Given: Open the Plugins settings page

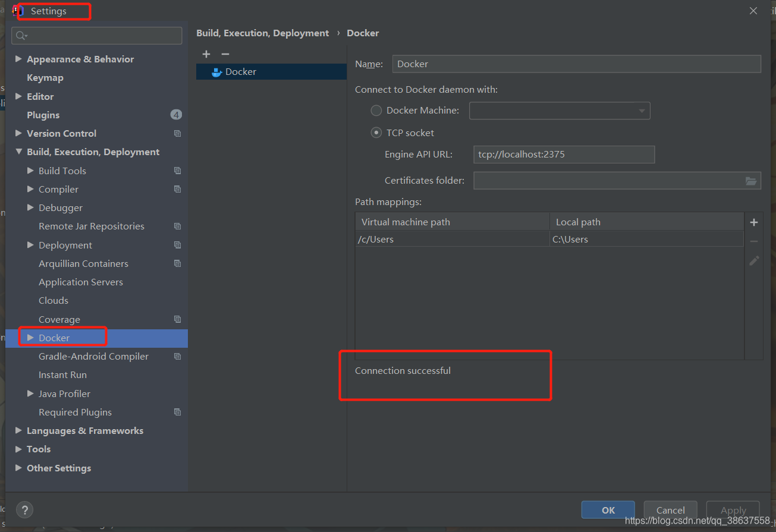Looking at the screenshot, I should (x=43, y=115).
